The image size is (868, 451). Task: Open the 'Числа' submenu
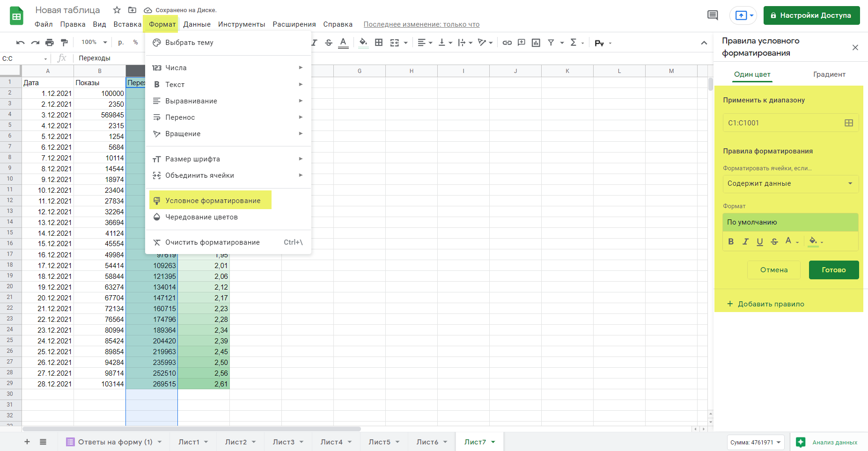(x=228, y=68)
